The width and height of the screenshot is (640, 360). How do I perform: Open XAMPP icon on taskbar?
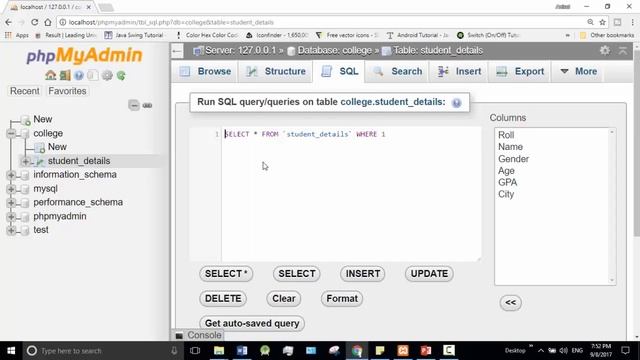[x=403, y=351]
